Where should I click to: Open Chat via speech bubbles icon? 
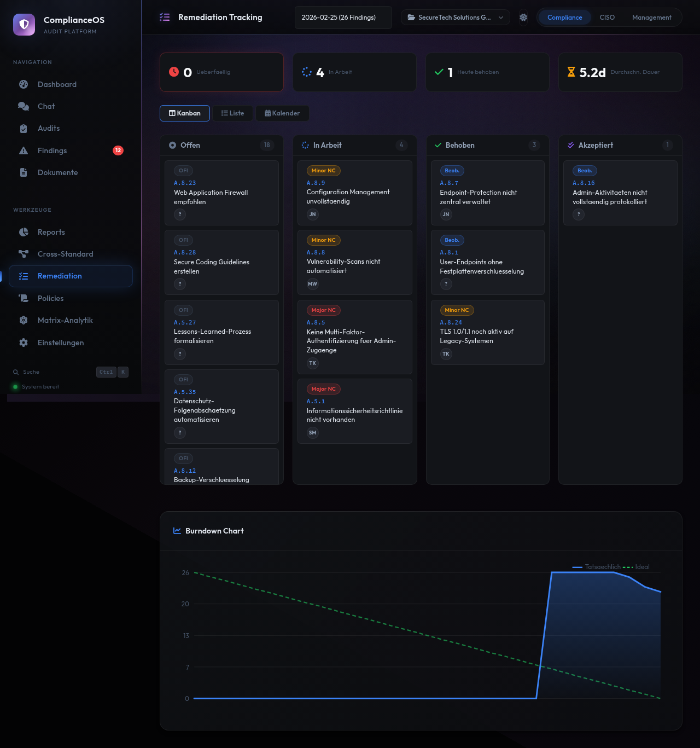coord(24,106)
